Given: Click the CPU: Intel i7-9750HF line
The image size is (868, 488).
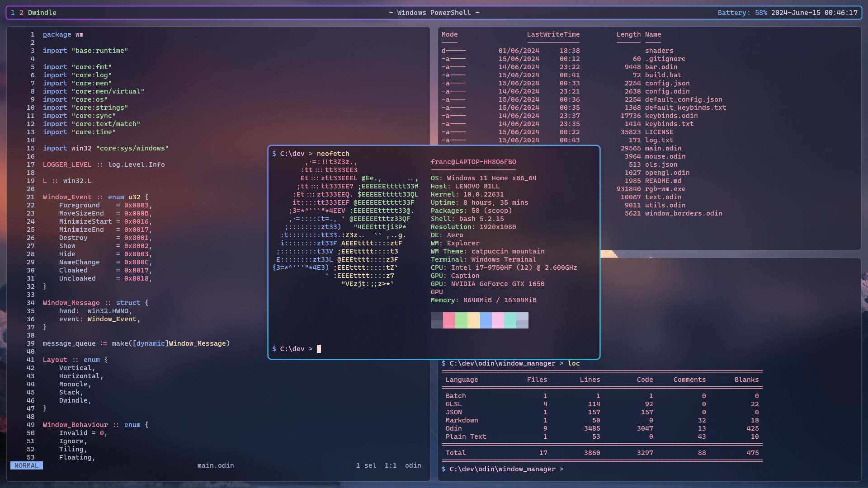Looking at the screenshot, I should (x=504, y=267).
